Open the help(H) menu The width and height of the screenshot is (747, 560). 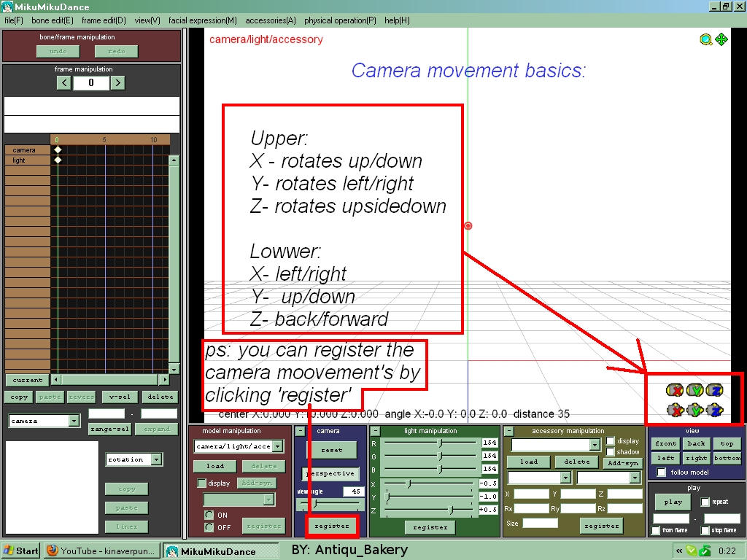click(x=397, y=20)
